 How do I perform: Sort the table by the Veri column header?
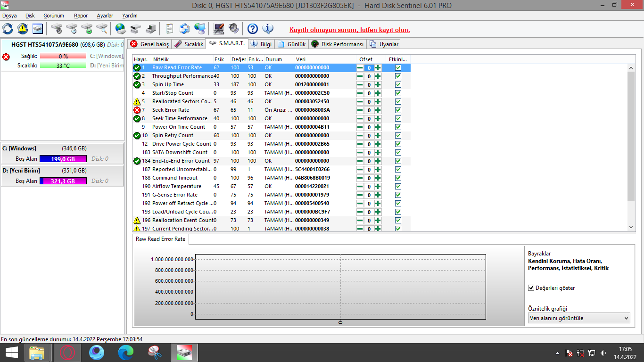coord(325,59)
